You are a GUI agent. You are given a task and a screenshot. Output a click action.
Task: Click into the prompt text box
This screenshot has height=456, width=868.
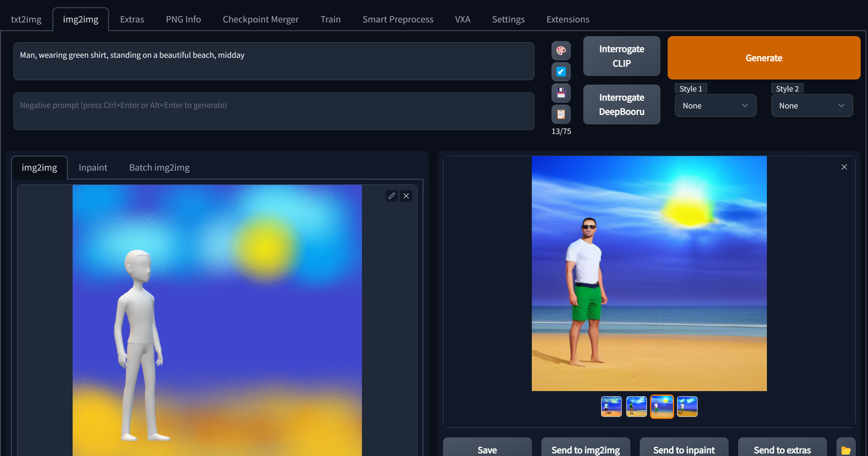(x=274, y=61)
